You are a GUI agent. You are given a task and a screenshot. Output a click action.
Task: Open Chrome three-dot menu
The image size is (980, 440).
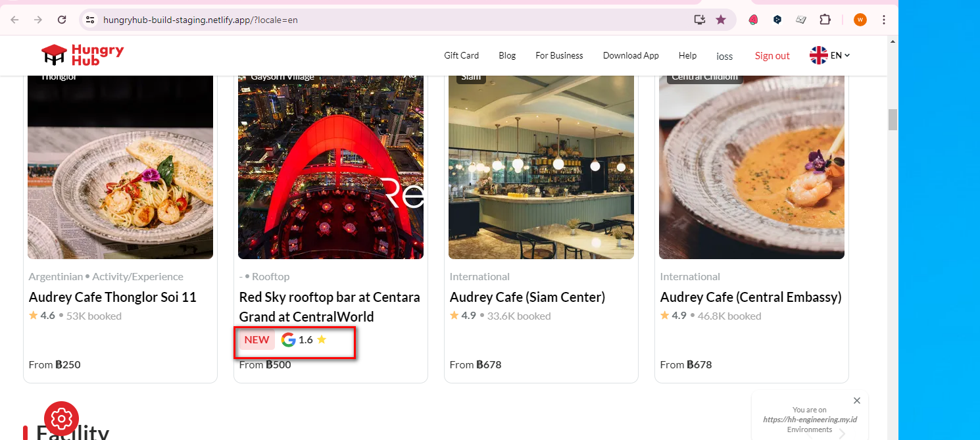[884, 20]
